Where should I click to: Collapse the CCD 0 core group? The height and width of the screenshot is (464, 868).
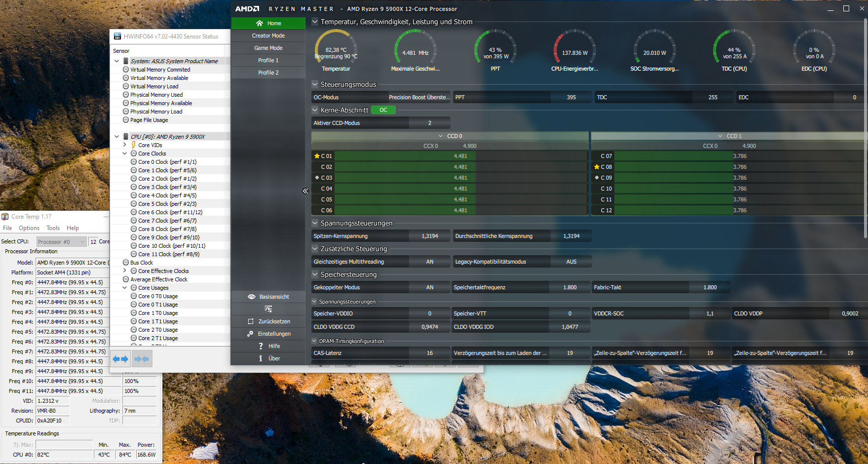(441, 136)
